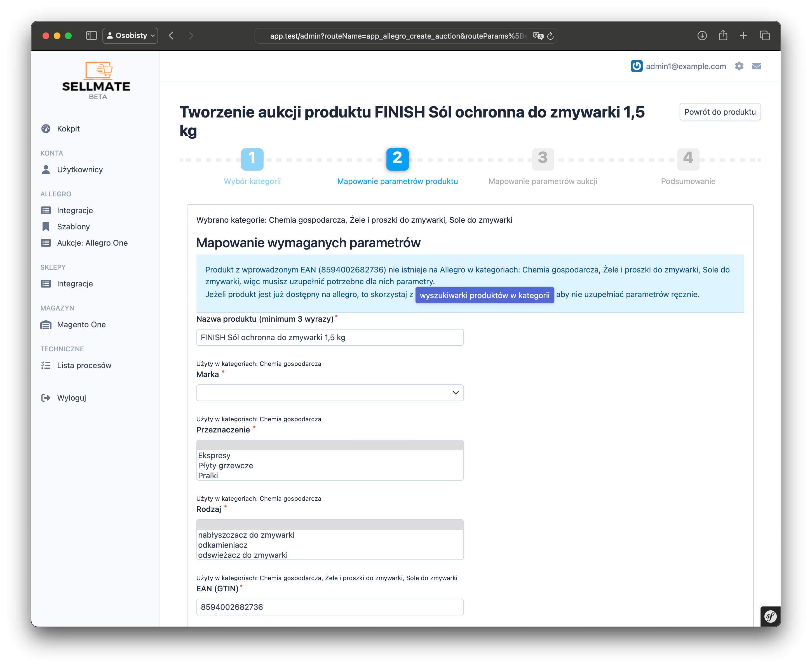Open the envelope messages icon

(x=756, y=66)
